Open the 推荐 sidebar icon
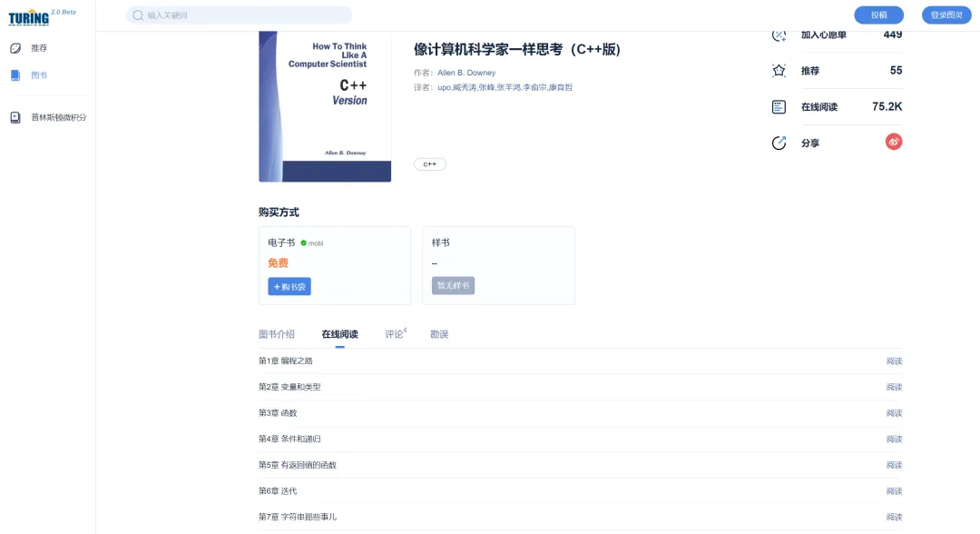The image size is (980, 534). point(15,48)
